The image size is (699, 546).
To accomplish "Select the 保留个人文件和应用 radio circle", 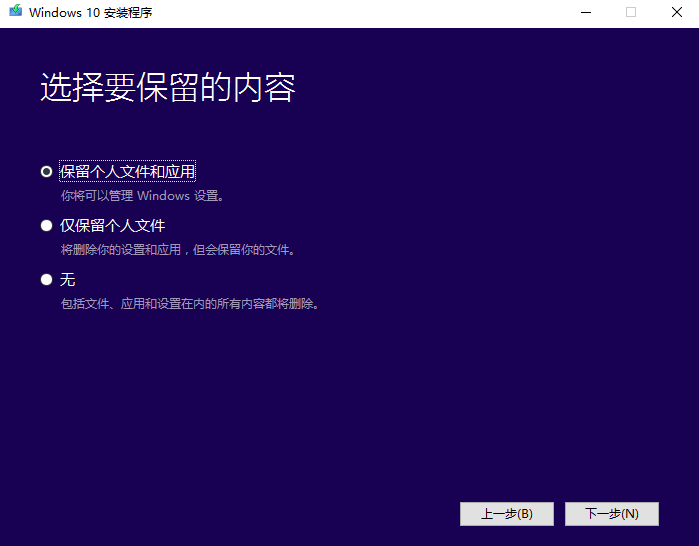I will point(46,171).
